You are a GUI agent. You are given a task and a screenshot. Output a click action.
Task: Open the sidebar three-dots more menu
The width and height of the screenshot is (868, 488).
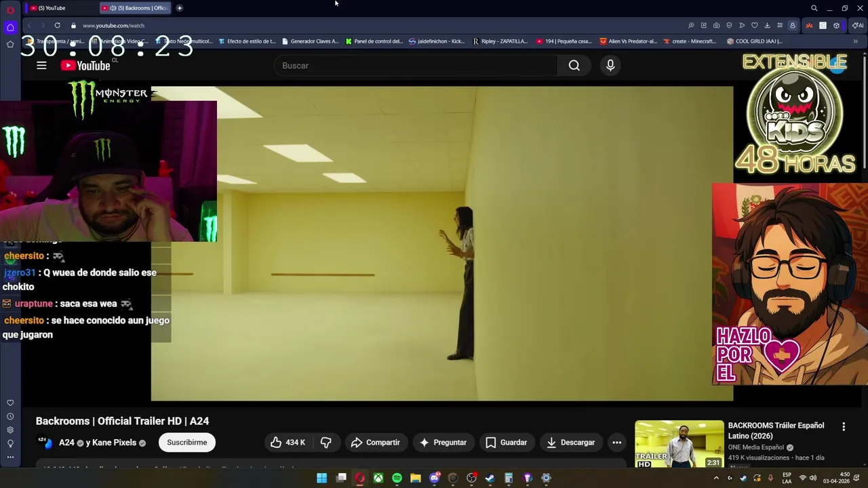tap(10, 457)
